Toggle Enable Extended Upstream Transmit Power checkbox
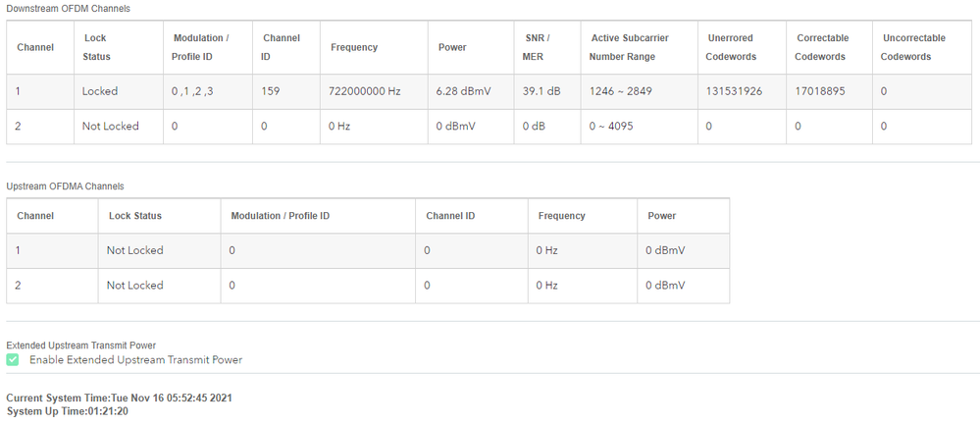 12,360
